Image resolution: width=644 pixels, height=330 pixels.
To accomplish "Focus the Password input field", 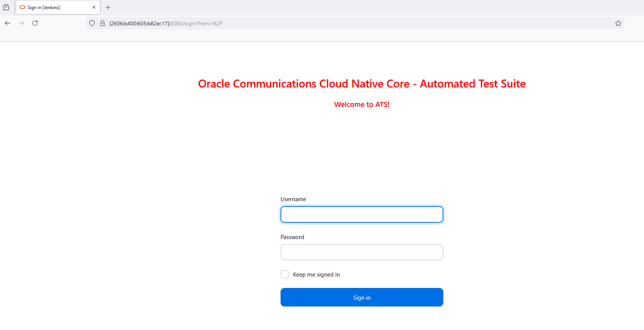I will point(362,252).
